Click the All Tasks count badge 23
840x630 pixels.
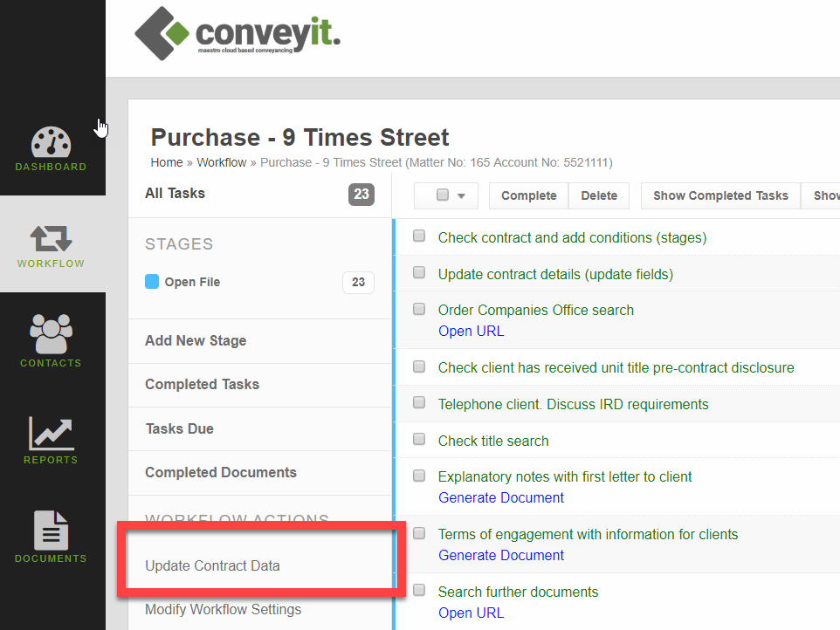point(361,195)
